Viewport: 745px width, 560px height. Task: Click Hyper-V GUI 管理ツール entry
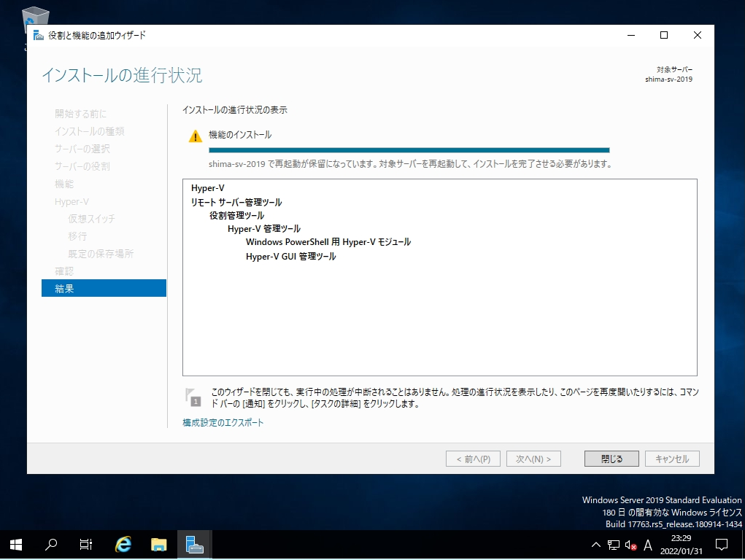pyautogui.click(x=291, y=257)
